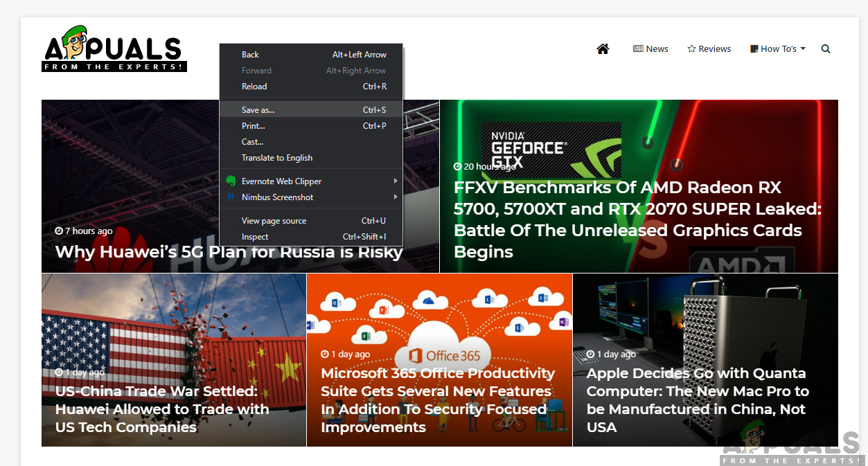Click the home icon in navigation

pos(603,49)
